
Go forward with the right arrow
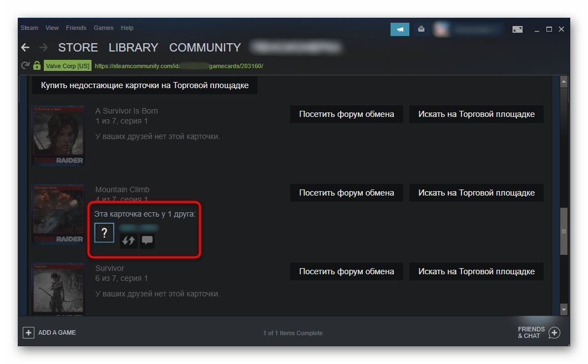[x=43, y=48]
